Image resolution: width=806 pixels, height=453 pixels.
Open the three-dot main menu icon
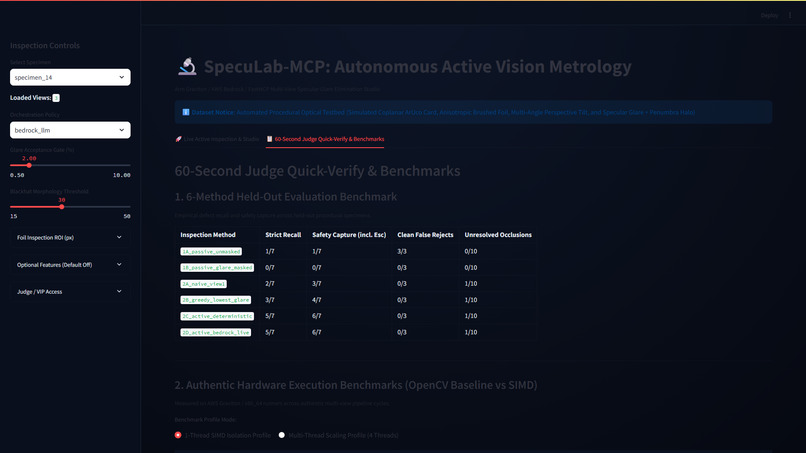pyautogui.click(x=790, y=15)
